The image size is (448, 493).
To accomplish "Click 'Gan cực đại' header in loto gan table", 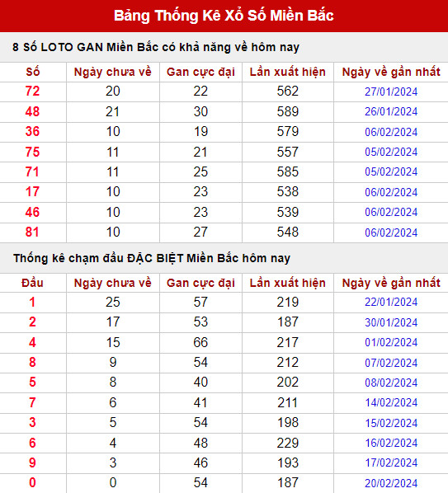I will (x=200, y=72).
